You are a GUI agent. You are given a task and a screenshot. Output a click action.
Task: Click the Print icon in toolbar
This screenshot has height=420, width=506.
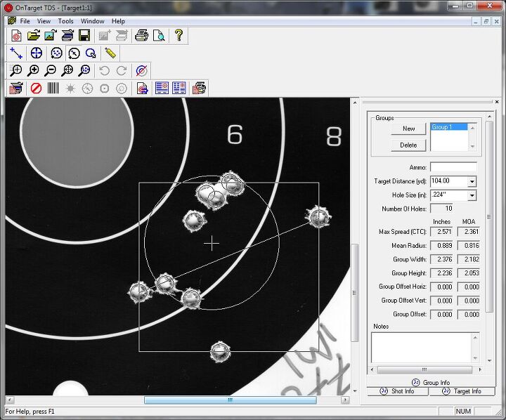click(141, 35)
